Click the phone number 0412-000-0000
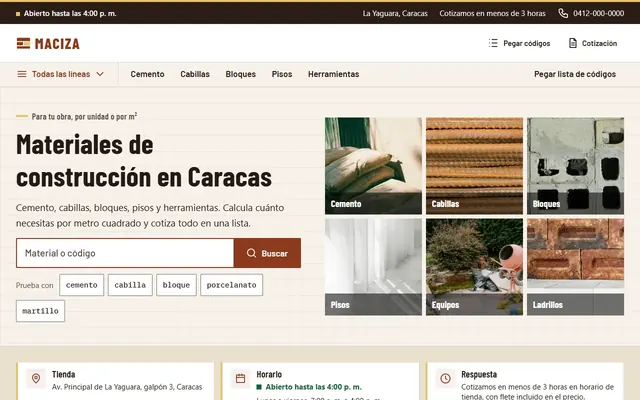The image size is (640, 400). click(598, 13)
